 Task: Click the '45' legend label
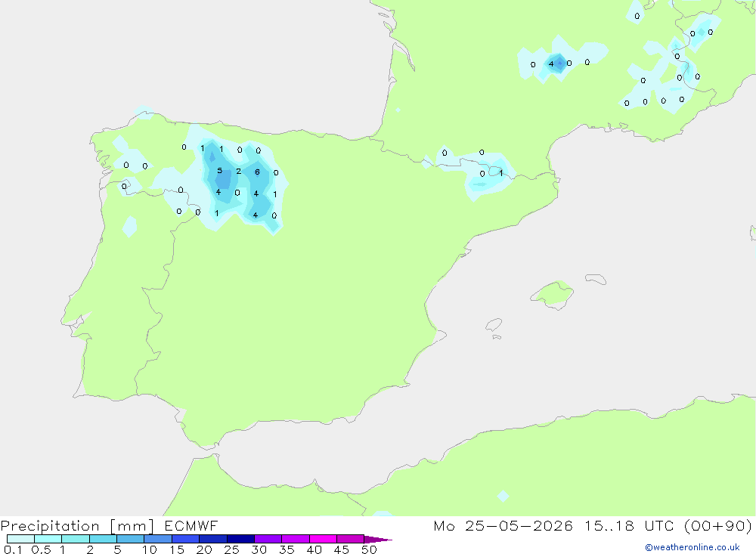(342, 549)
